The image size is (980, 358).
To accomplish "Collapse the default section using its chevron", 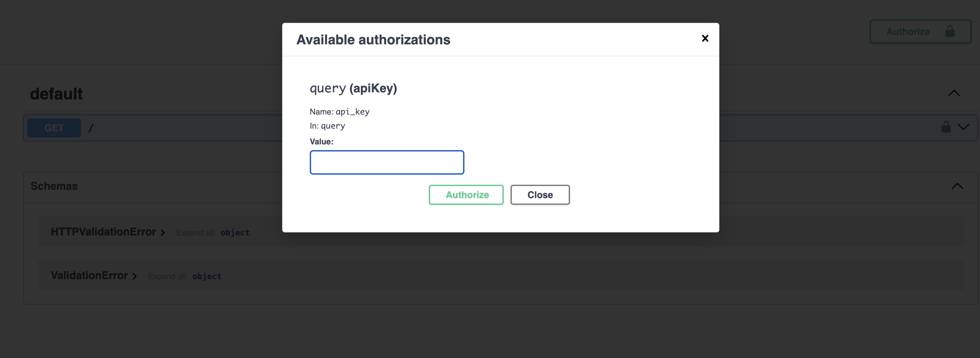I will [954, 93].
